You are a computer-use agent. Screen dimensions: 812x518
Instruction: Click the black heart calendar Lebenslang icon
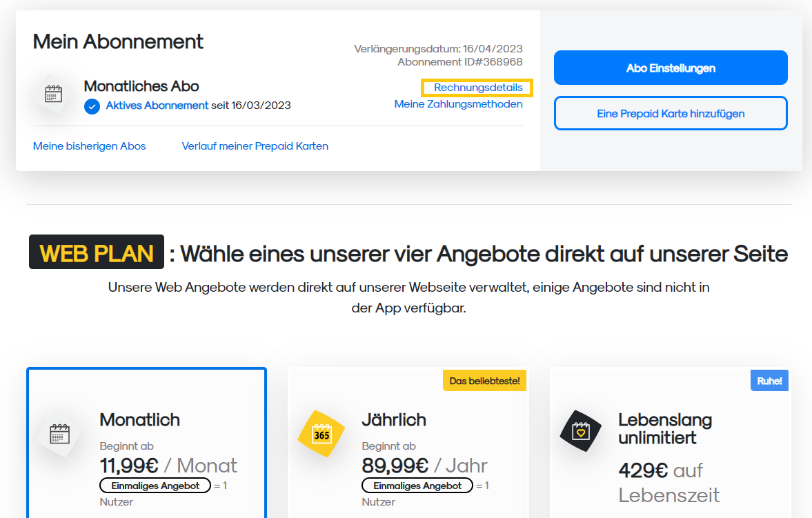(x=580, y=431)
